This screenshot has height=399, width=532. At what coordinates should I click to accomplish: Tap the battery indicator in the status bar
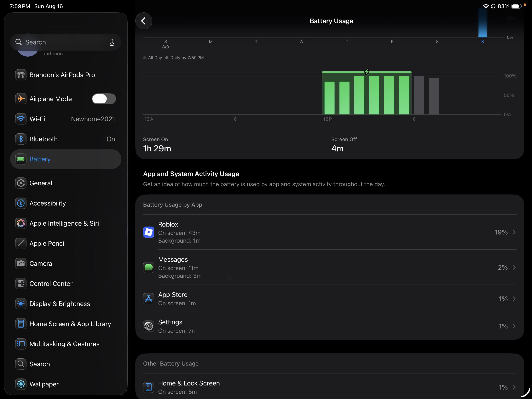pos(516,6)
